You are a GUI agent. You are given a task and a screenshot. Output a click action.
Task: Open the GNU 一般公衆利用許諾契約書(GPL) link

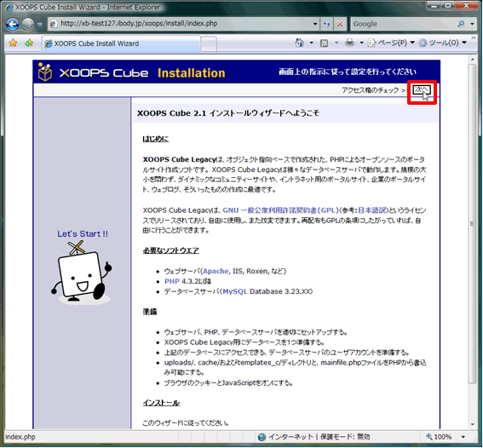[x=280, y=210]
